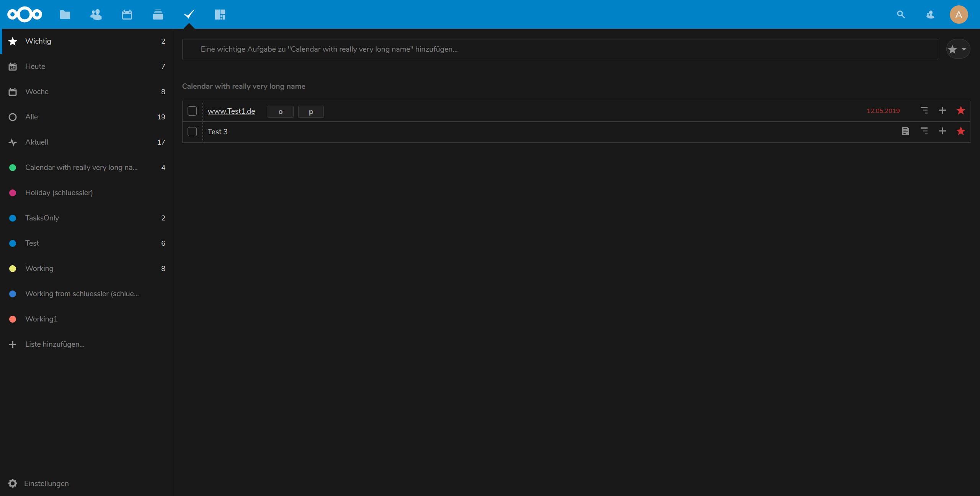Check off the Test 3 task
The width and height of the screenshot is (980, 496).
click(192, 132)
